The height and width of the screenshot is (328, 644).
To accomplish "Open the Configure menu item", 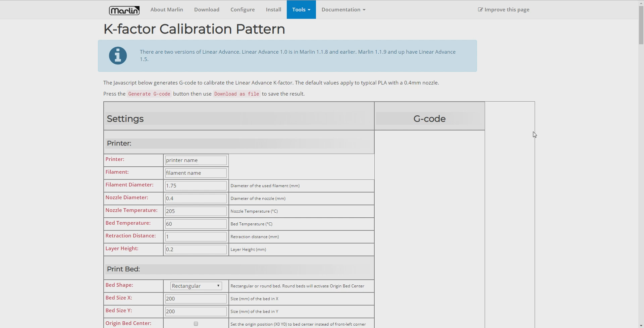I will [x=243, y=10].
